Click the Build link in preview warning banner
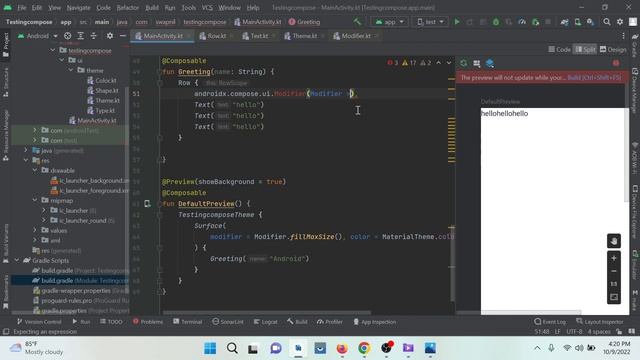This screenshot has height=360, width=640. pyautogui.click(x=594, y=78)
